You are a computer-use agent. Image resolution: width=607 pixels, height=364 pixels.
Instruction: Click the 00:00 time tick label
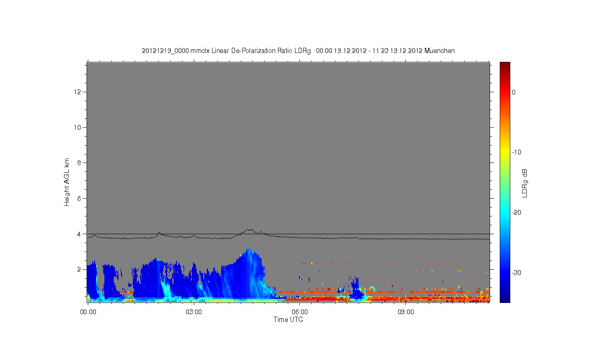(88, 312)
